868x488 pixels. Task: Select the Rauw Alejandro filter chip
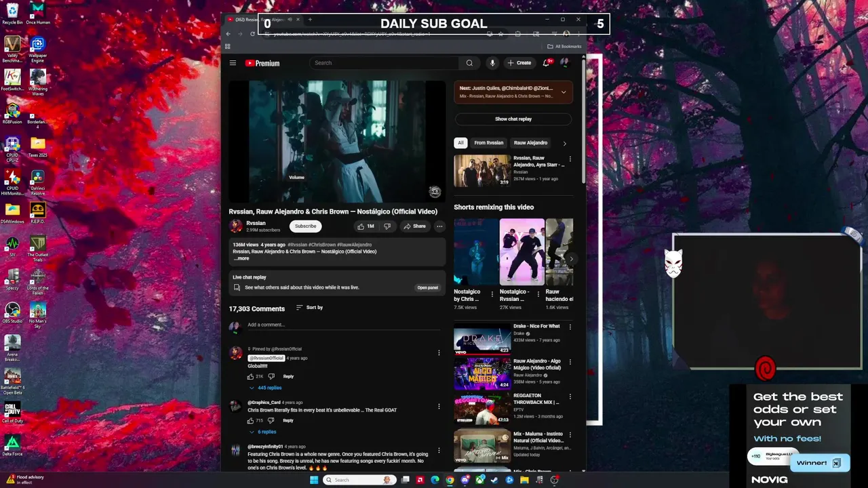tap(530, 143)
